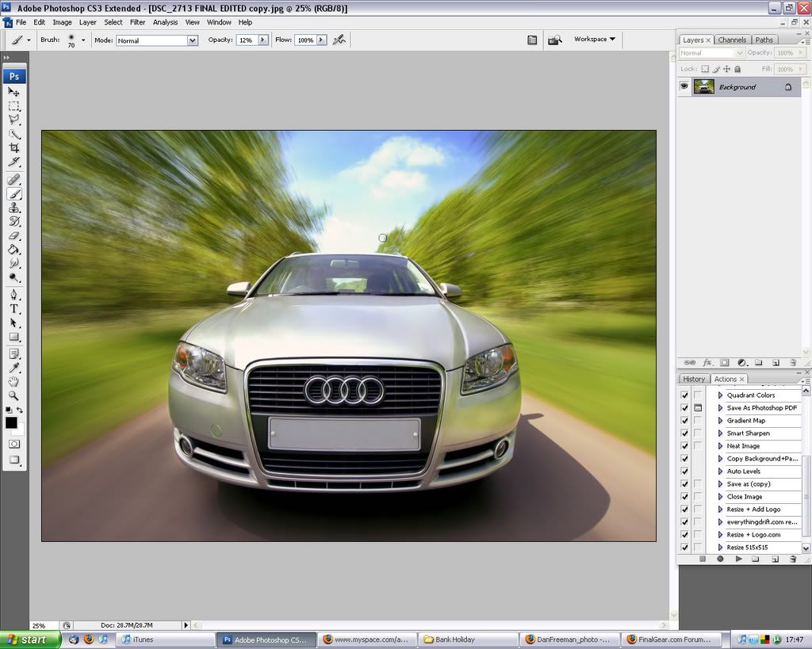This screenshot has width=812, height=649.
Task: Create new layer in Layers panel
Action: click(776, 363)
